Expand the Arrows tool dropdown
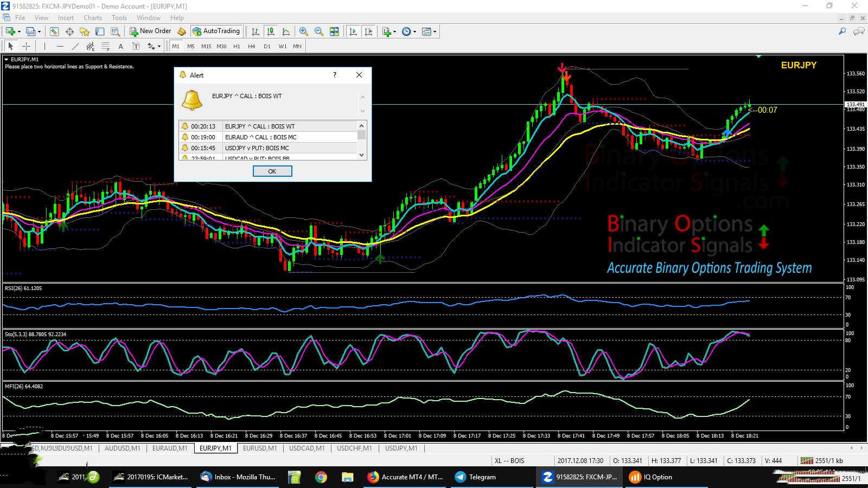Screen dimensions: 868x488 coord(159,46)
